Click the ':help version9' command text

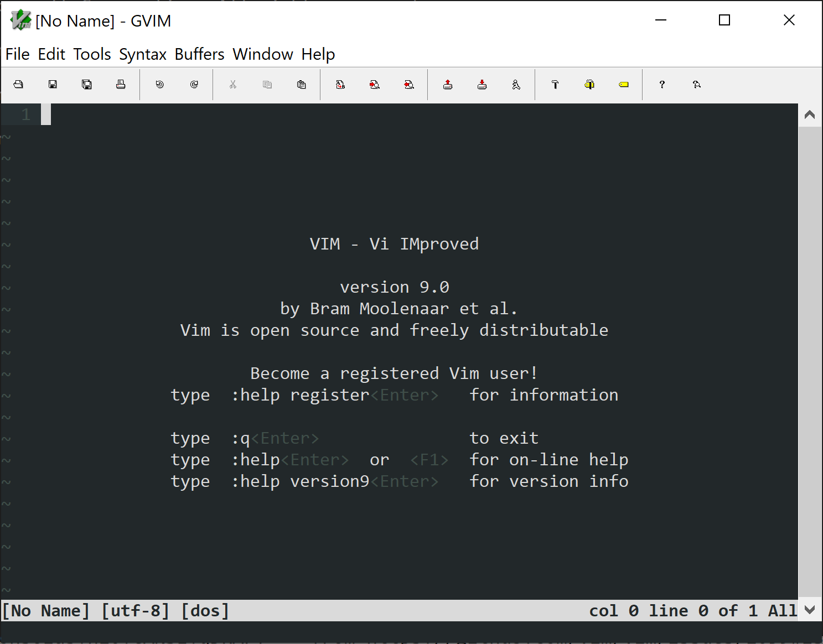point(300,481)
